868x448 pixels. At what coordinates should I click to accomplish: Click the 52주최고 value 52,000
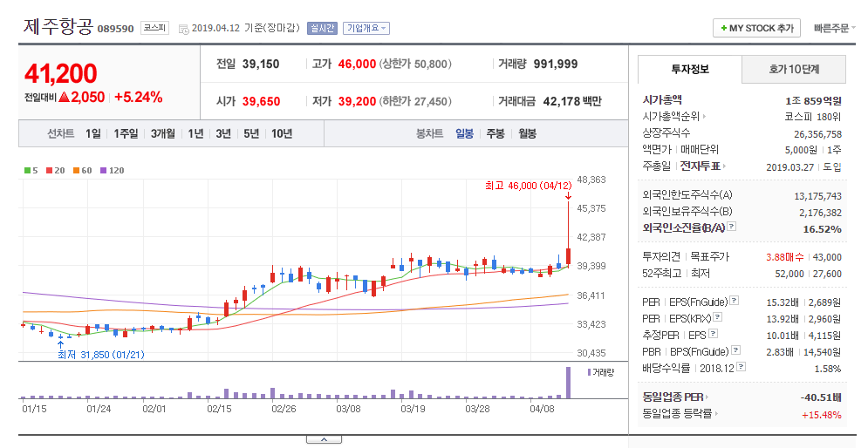pyautogui.click(x=789, y=274)
